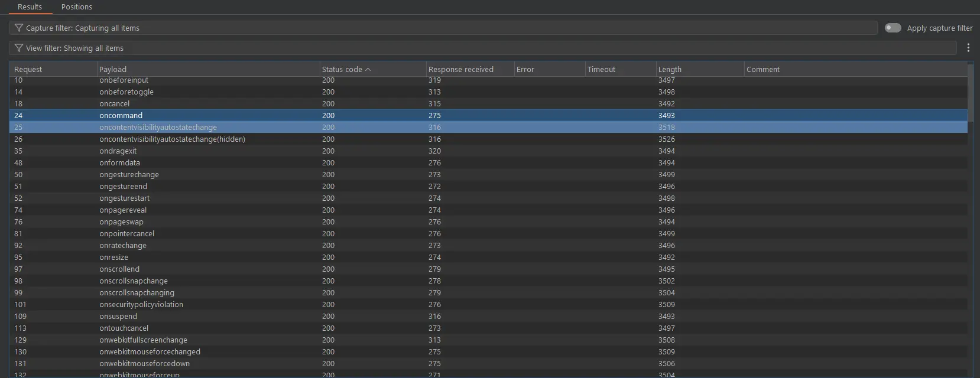Sort by Status code column header
The image size is (980, 378).
343,69
